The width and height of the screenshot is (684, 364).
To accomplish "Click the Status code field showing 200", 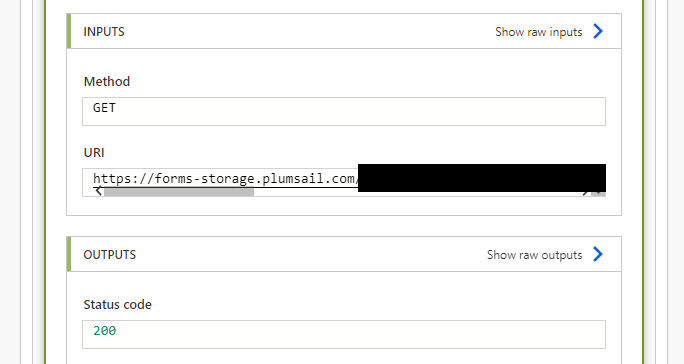I will pyautogui.click(x=344, y=334).
